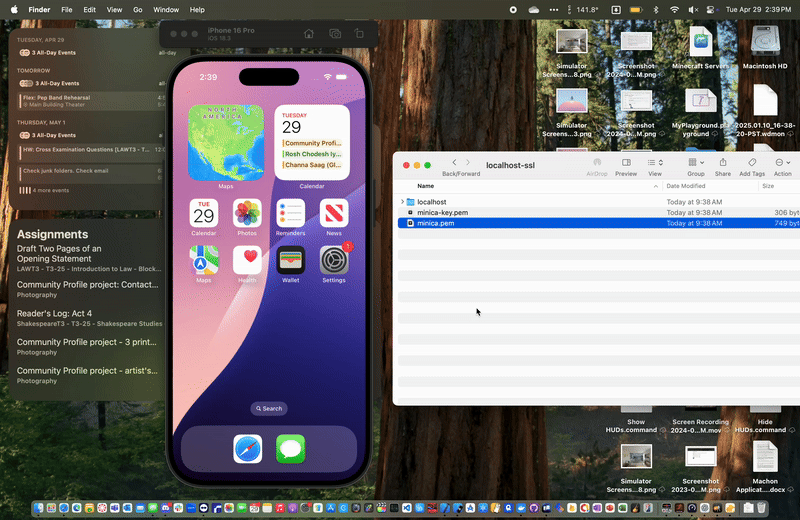Viewport: 800px width, 520px height.
Task: Open Safari in the iPhone dock
Action: pos(248,449)
